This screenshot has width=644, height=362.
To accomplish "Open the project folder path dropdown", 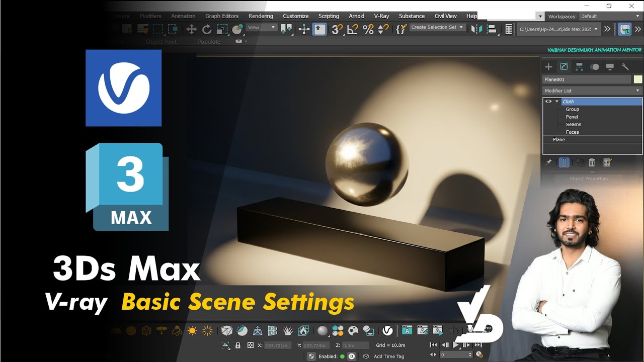I will [558, 29].
